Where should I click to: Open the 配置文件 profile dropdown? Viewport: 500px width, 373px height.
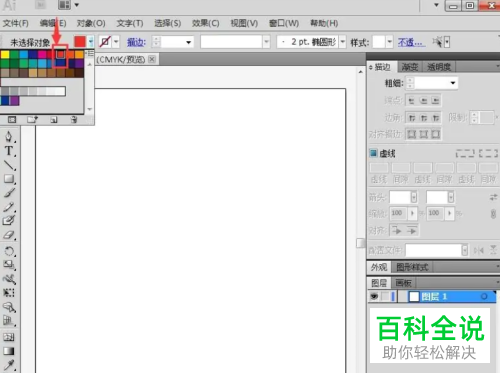(x=464, y=250)
